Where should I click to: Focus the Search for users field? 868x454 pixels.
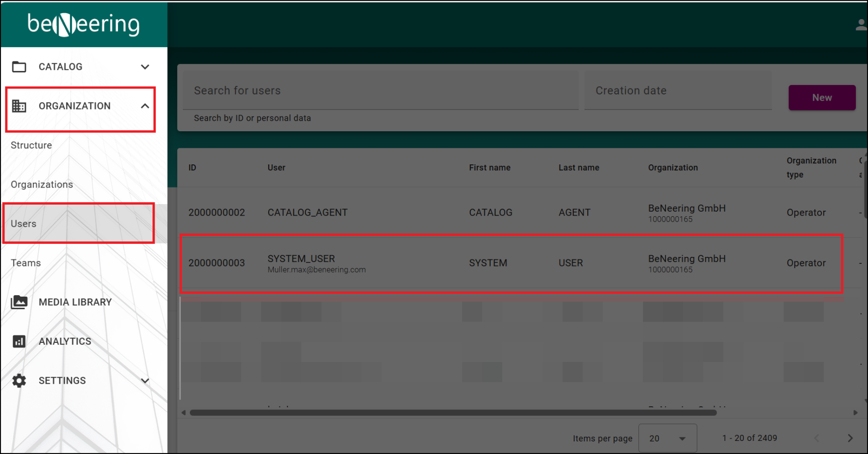point(380,91)
